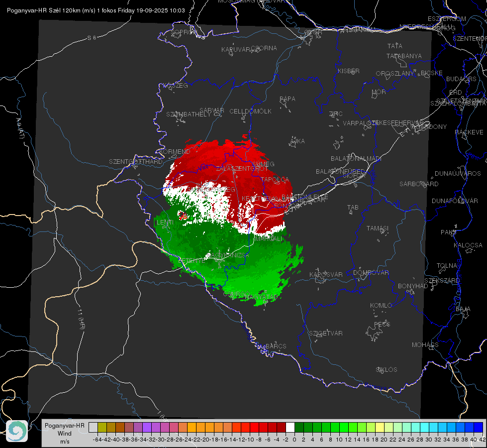Click the KALOCSA city label

(468, 245)
